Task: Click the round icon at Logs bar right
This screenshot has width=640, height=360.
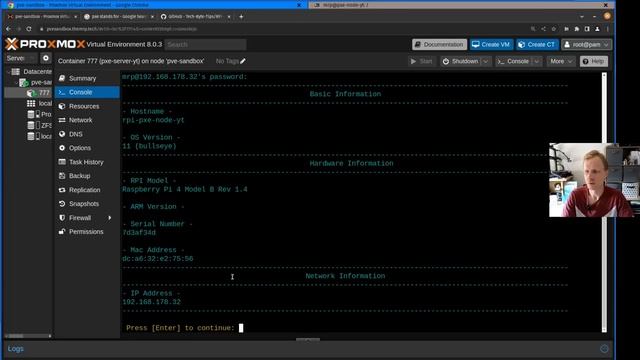Action: [x=604, y=349]
